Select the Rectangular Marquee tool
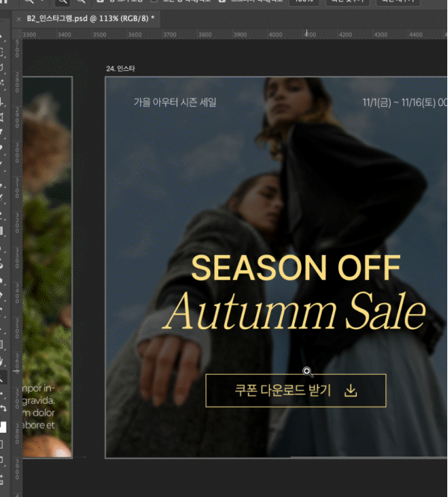Screen dimensions: 448x497 3,51
